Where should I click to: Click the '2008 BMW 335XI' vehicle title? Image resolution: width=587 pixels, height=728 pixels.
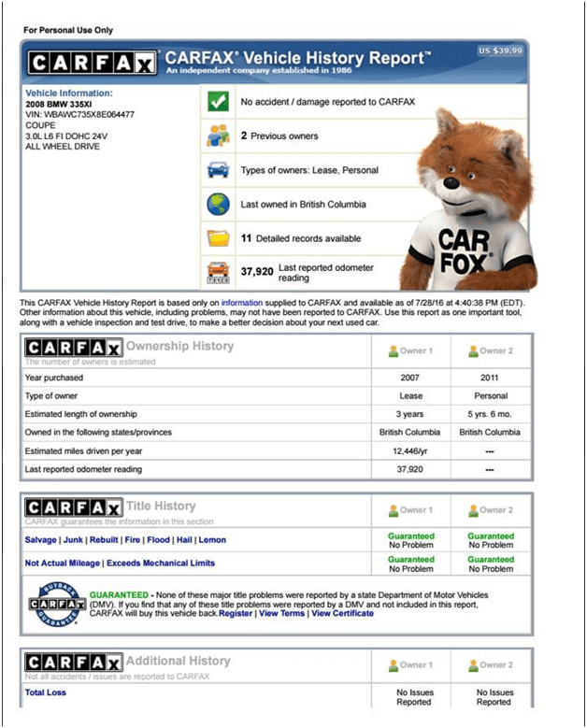pyautogui.click(x=59, y=104)
